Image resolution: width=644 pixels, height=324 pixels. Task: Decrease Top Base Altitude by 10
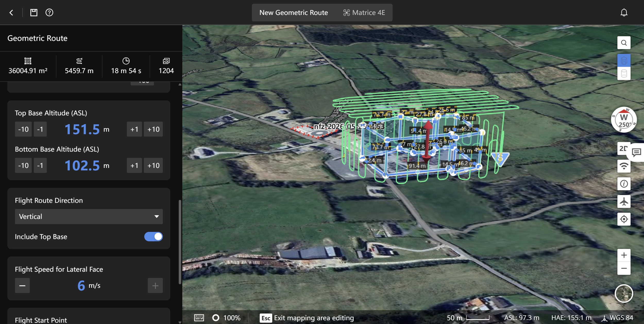23,129
